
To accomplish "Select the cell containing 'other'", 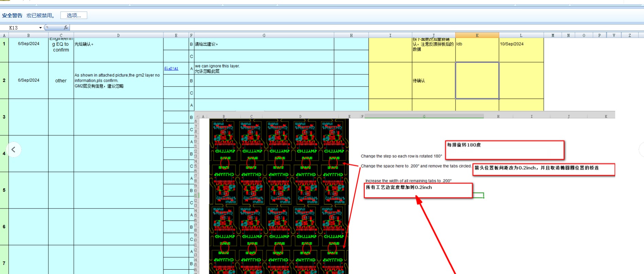I will tap(61, 81).
